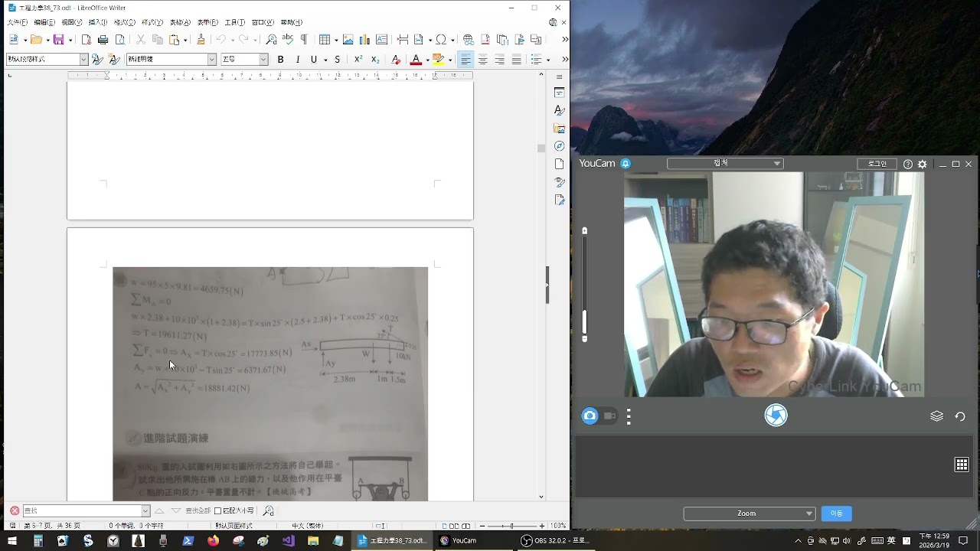Click YouCam layers icon

936,416
